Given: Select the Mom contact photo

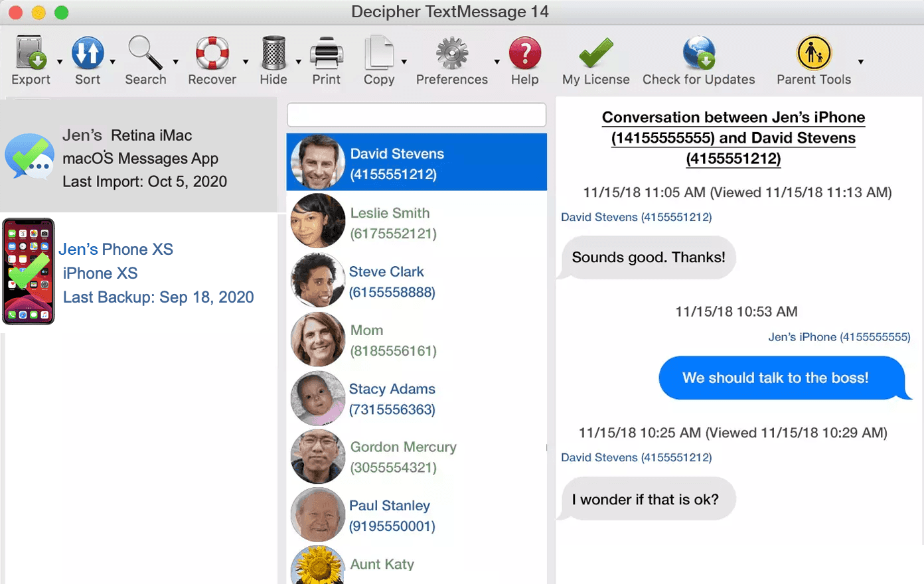Looking at the screenshot, I should click(318, 339).
